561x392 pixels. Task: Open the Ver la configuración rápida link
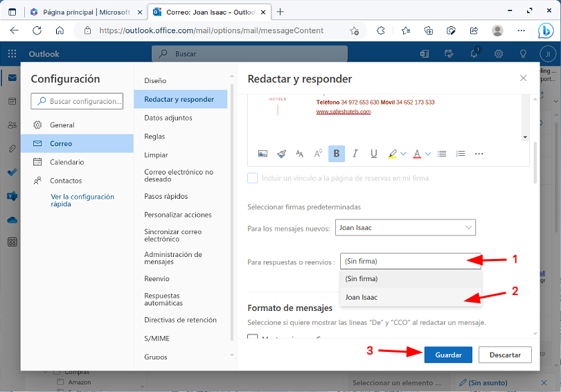[82, 200]
